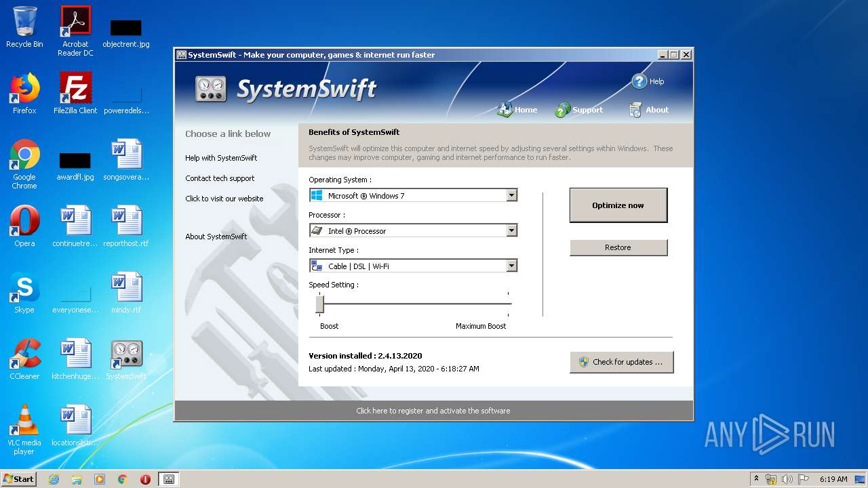
Task: Show hidden tray icons arrow
Action: [756, 479]
